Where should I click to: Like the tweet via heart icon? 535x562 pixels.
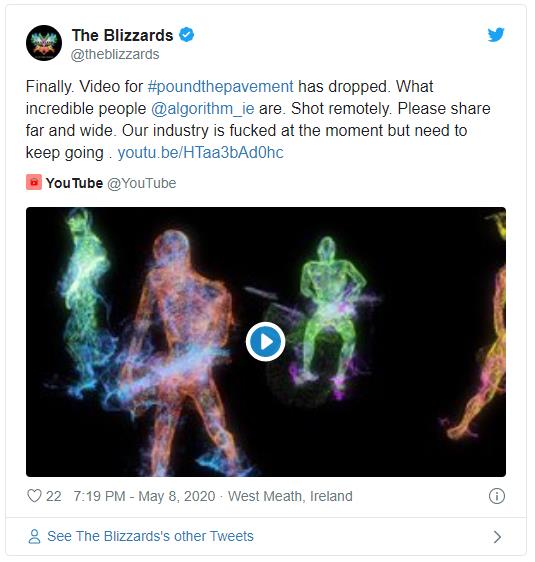pos(34,496)
